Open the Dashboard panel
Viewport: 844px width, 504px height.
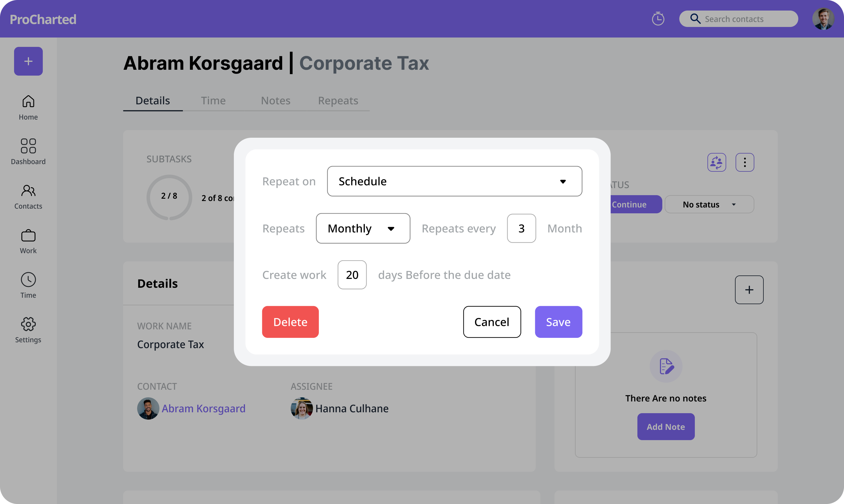point(28,151)
